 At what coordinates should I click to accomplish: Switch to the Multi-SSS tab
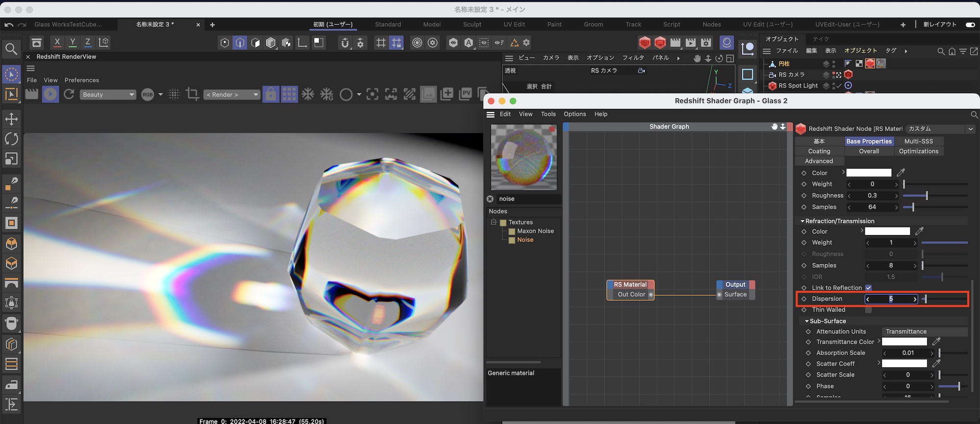click(918, 141)
